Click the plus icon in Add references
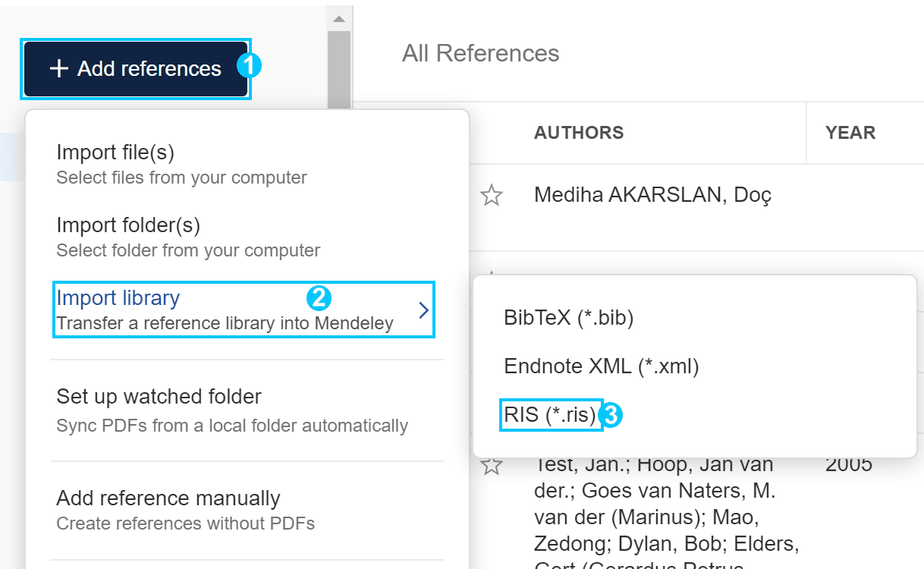 coord(58,69)
